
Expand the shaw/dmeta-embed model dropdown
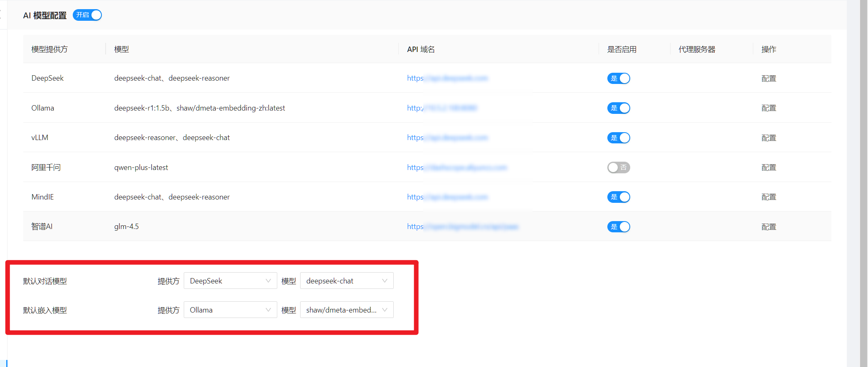click(346, 310)
